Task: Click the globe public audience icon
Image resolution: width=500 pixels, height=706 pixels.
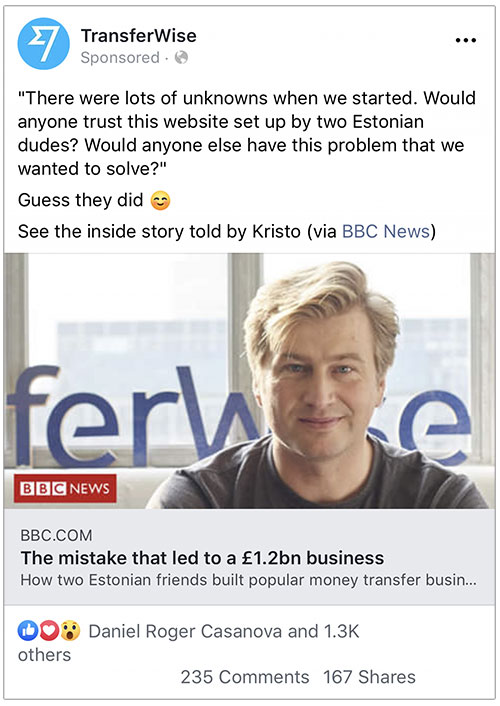Action: [x=181, y=58]
